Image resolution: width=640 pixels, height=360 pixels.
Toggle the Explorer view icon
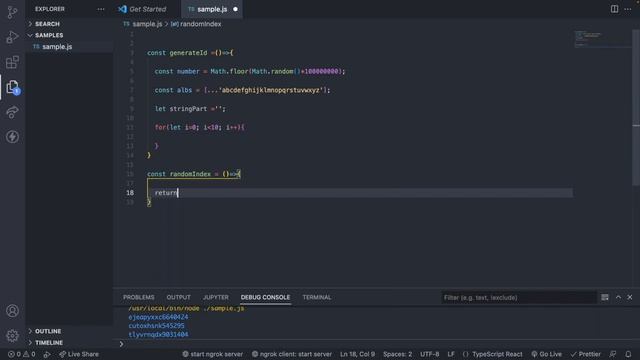coord(12,87)
